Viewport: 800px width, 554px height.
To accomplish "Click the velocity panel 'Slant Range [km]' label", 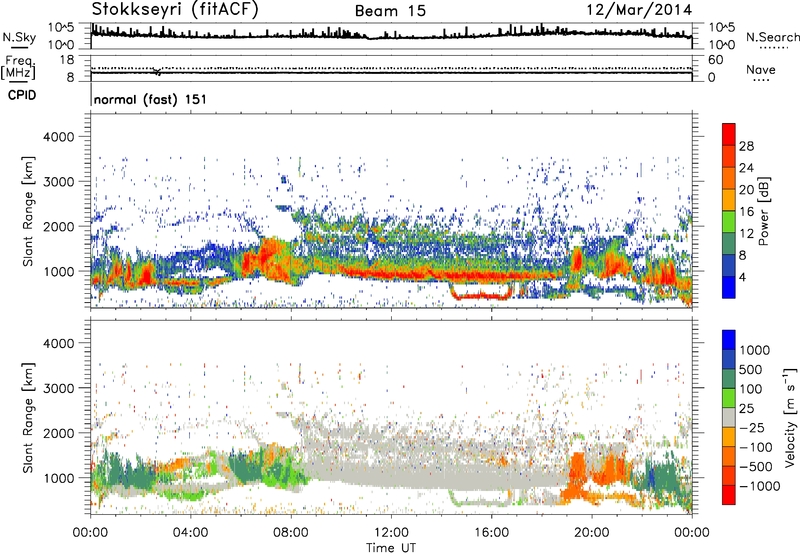I will 28,418.
